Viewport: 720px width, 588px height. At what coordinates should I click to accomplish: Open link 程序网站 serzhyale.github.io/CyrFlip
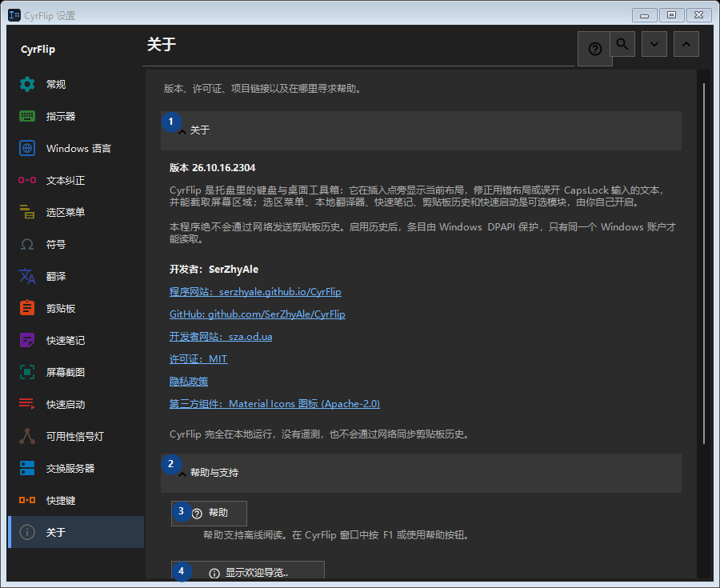click(x=255, y=292)
